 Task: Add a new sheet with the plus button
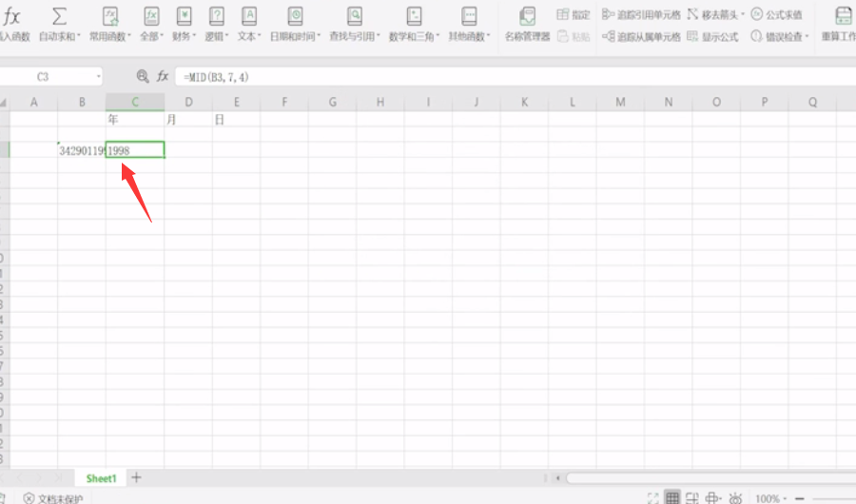click(136, 477)
